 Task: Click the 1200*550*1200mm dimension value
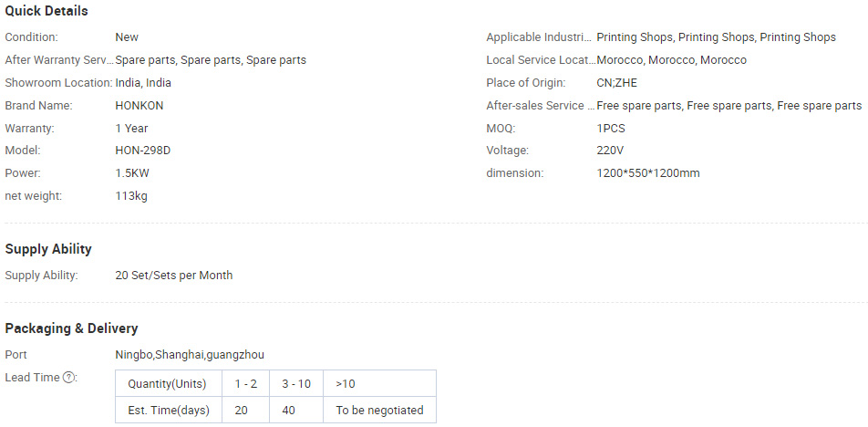(x=648, y=173)
